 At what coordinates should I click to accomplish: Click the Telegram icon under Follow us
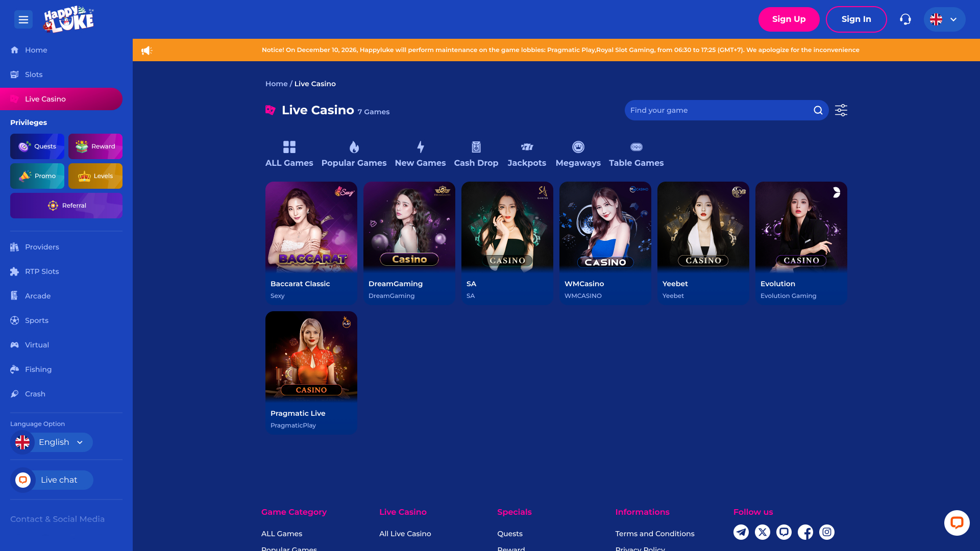coord(741,532)
